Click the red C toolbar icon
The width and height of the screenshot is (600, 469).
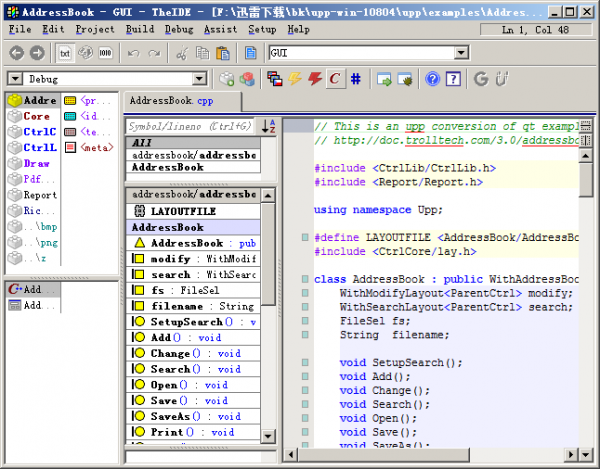click(x=335, y=78)
